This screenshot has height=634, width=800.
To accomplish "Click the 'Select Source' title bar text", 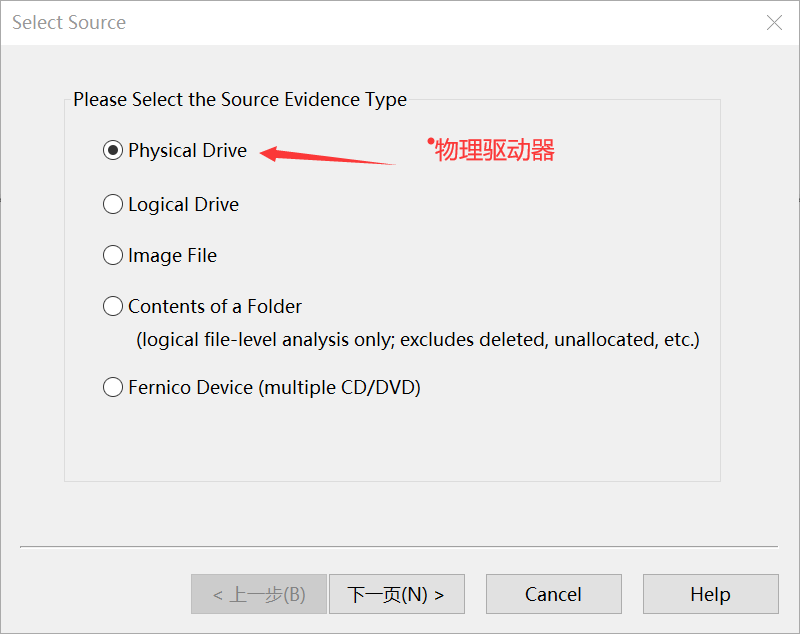I will pyautogui.click(x=69, y=22).
